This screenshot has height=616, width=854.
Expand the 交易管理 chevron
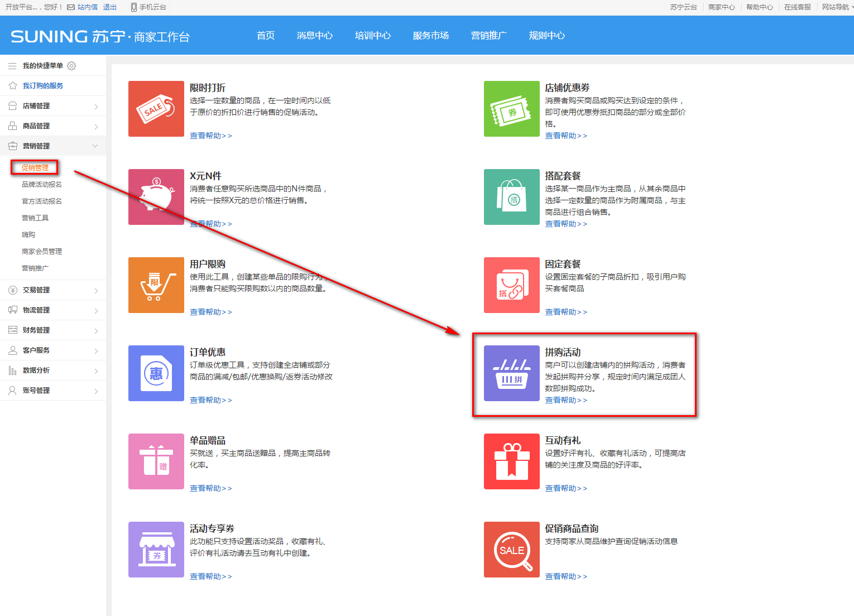[x=96, y=291]
